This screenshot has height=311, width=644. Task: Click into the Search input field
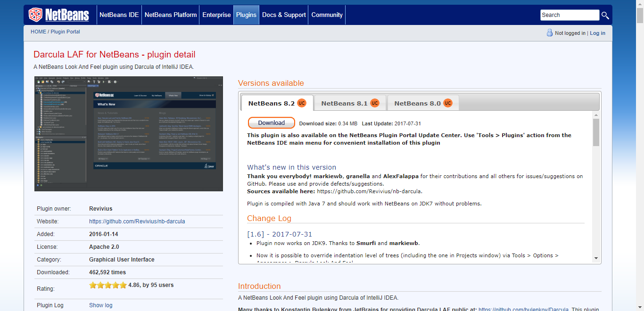pos(570,15)
